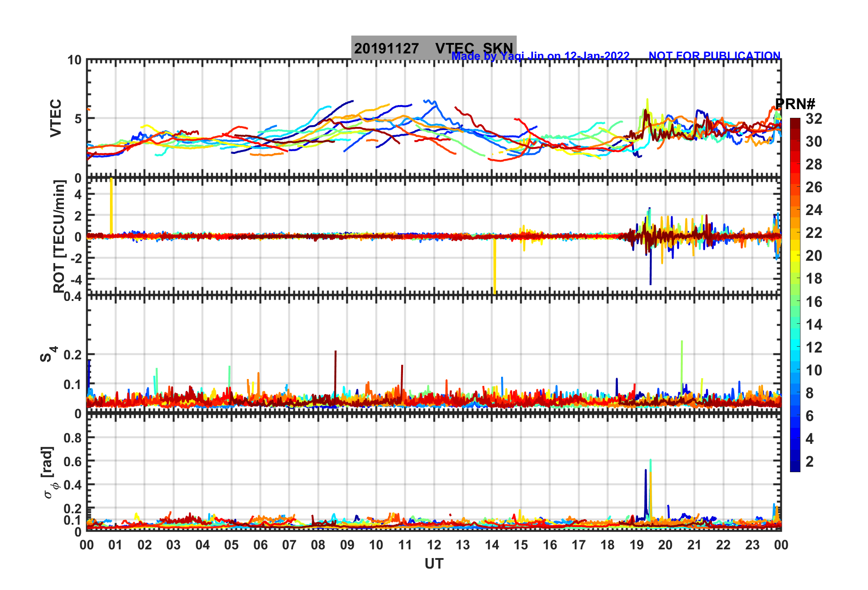
Task: Click the UT axis tick label 15
Action: coord(521,545)
